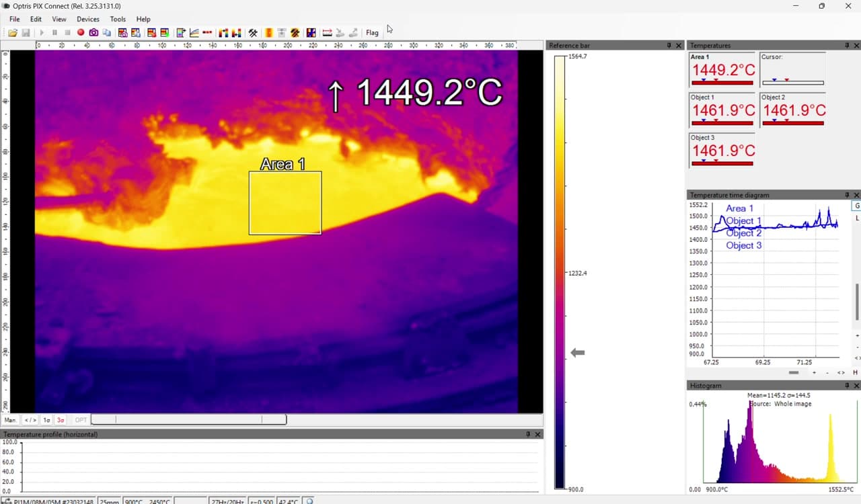Open the Devices menu

point(88,19)
